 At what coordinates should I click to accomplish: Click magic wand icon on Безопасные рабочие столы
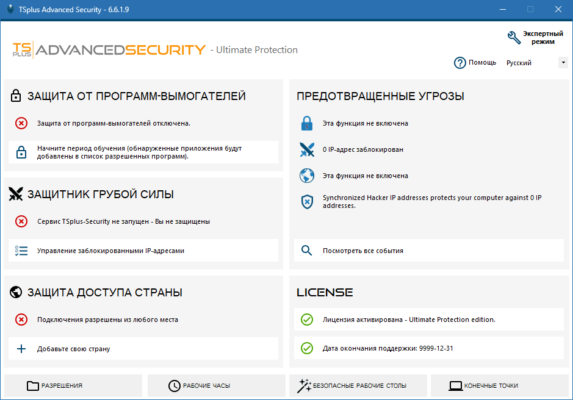coord(304,386)
